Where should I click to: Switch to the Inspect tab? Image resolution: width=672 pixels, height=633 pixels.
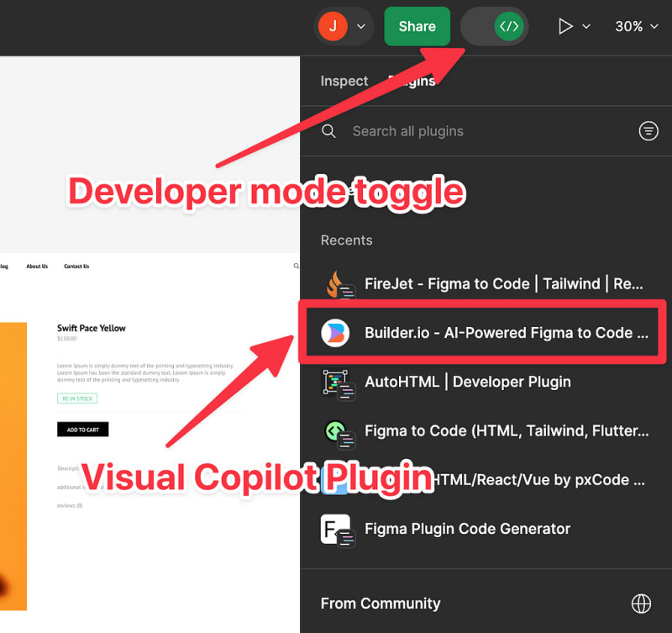pyautogui.click(x=344, y=81)
